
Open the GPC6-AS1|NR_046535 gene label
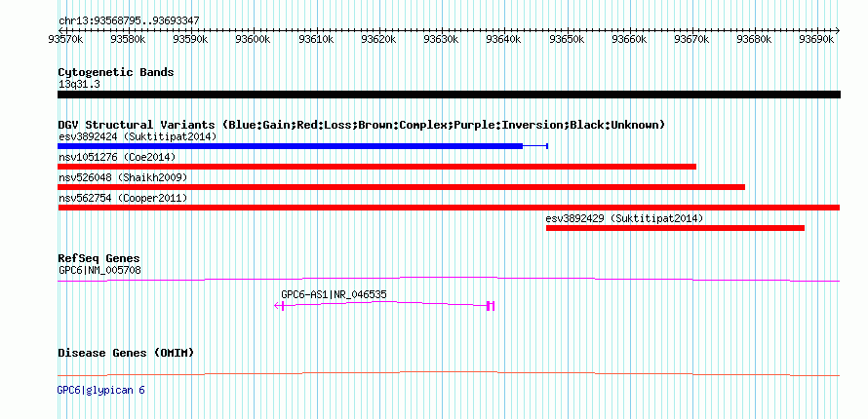[x=334, y=294]
